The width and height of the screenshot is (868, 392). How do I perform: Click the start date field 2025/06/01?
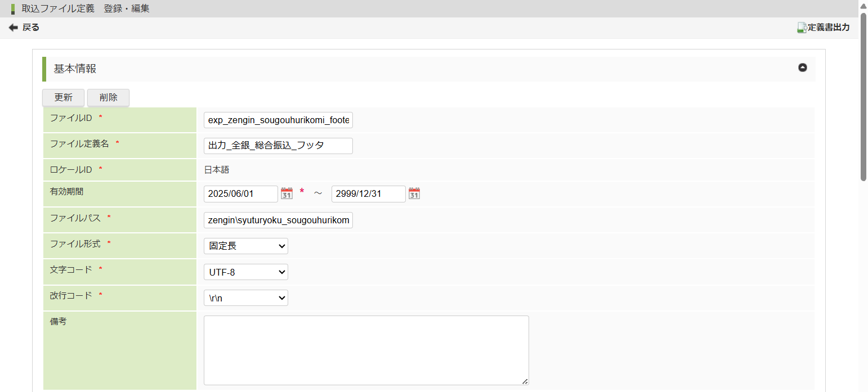tap(240, 194)
